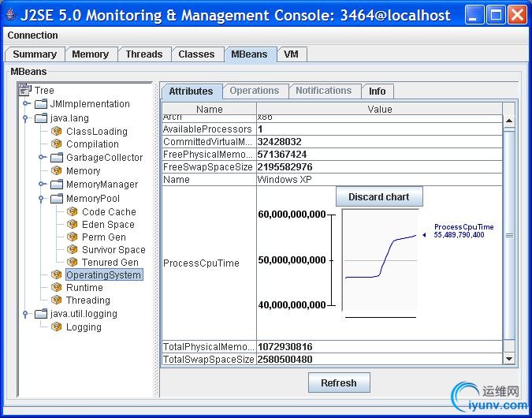Click the TotalSwapSpaceSize attribute name
The height and width of the screenshot is (418, 532).
pyautogui.click(x=209, y=360)
